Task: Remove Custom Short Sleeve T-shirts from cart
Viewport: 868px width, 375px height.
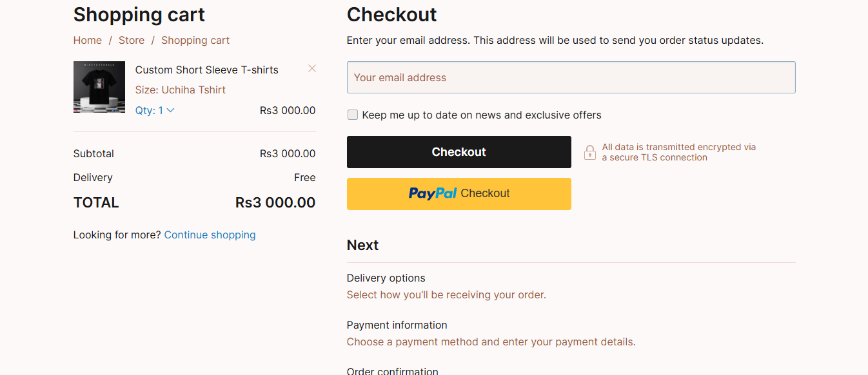Action: pyautogui.click(x=312, y=68)
